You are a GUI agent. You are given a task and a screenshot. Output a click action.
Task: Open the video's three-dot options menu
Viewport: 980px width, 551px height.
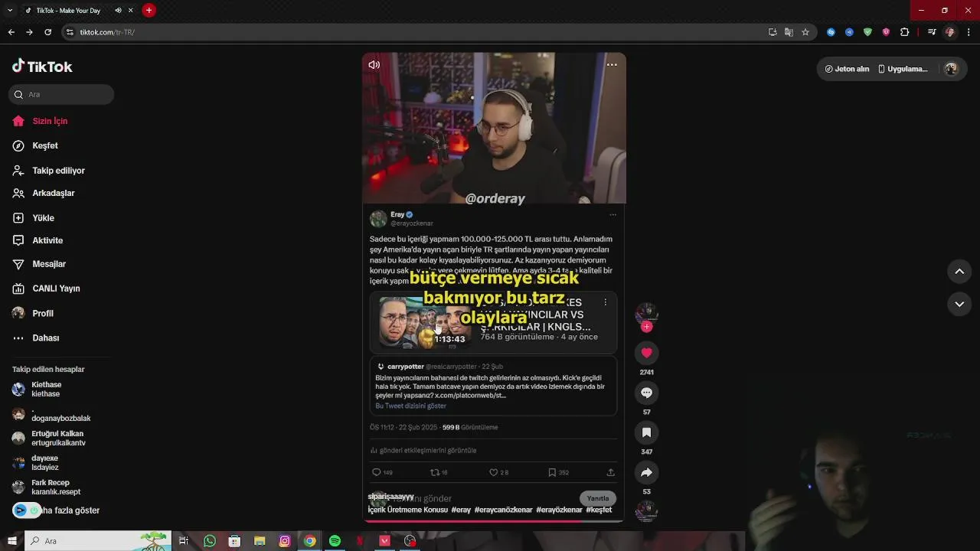pos(612,65)
